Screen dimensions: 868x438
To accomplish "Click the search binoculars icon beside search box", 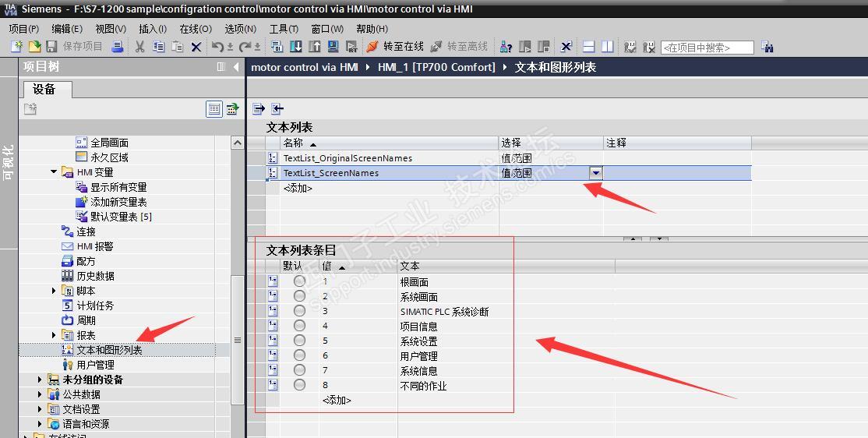I will point(767,47).
